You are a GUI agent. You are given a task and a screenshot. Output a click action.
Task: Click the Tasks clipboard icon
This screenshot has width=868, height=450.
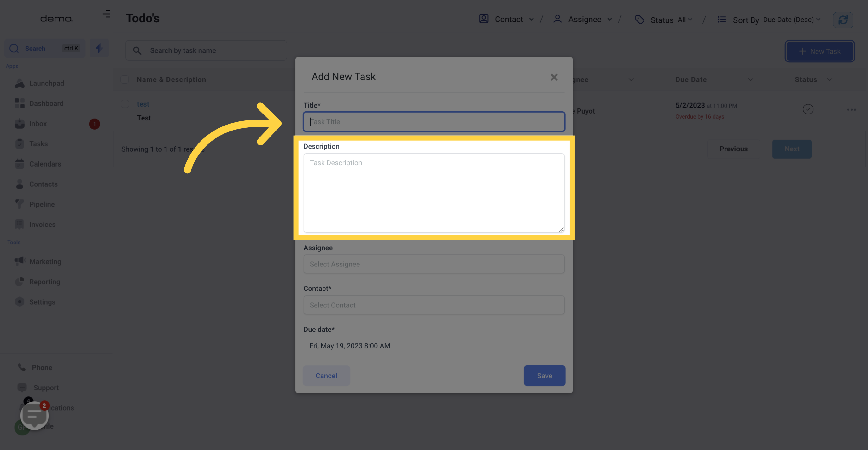[20, 144]
